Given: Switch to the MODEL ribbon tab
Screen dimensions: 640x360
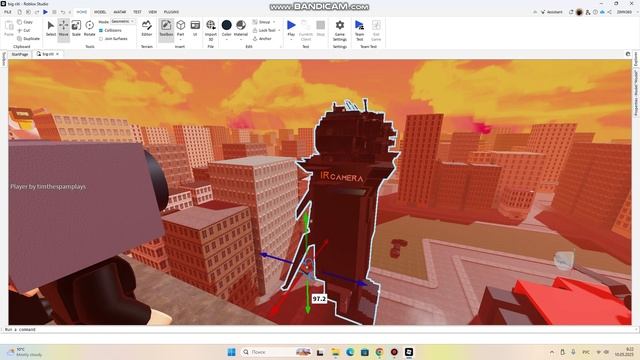Looking at the screenshot, I should click(100, 12).
